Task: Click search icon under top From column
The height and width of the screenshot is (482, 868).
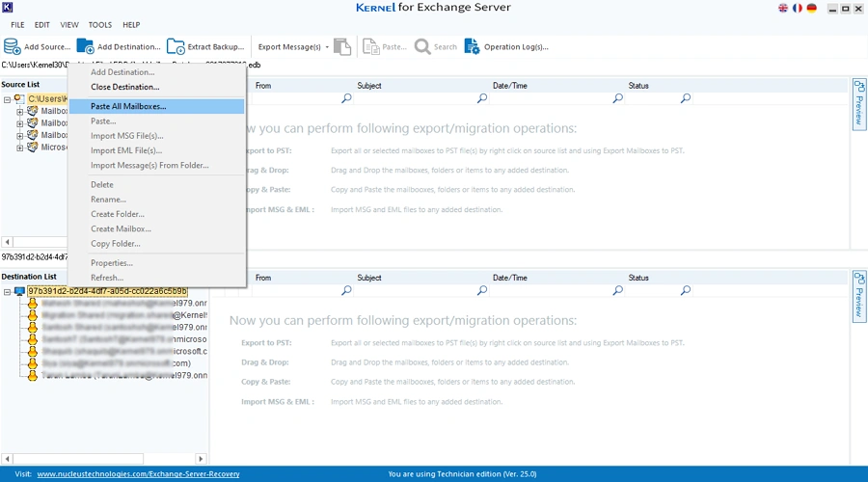Action: [x=346, y=98]
